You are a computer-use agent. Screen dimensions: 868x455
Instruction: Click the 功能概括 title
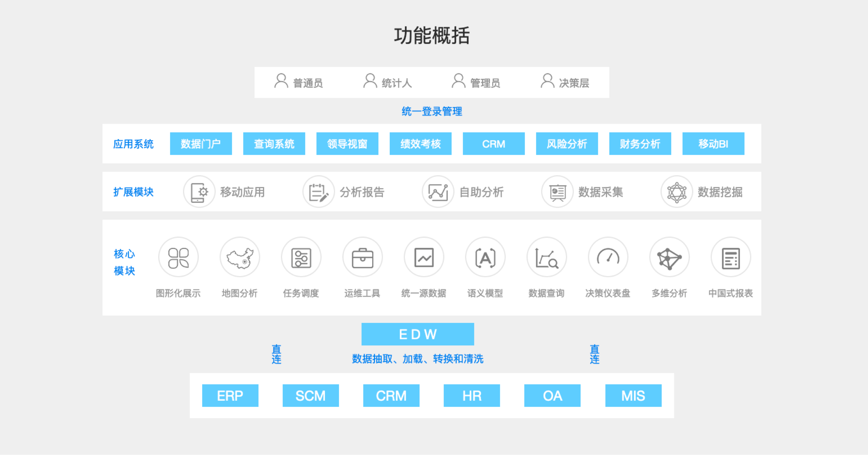432,36
